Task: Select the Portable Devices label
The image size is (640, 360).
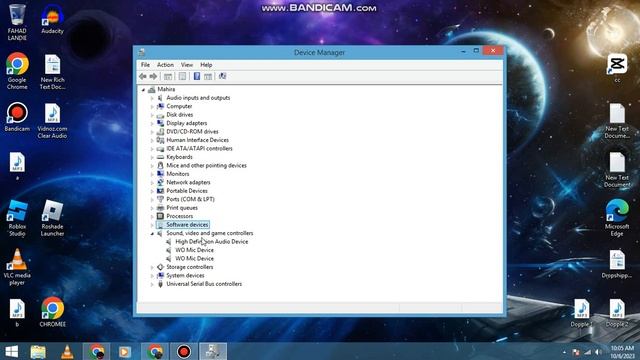Action: click(187, 191)
